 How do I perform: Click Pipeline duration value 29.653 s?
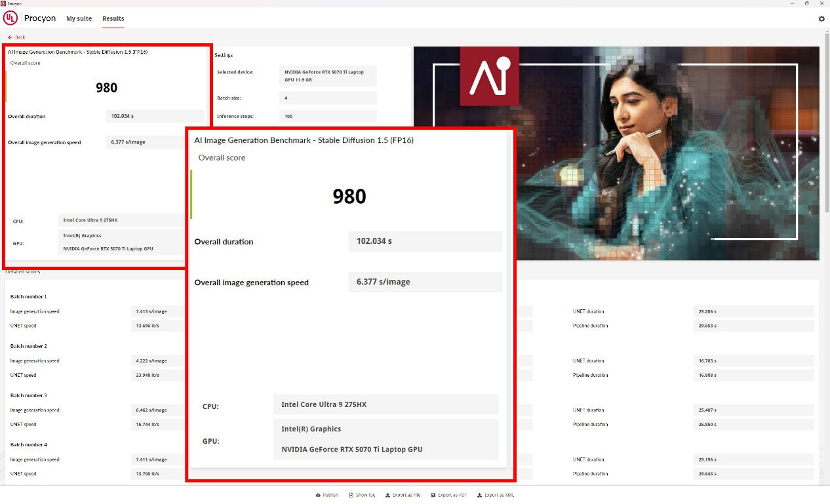753,326
